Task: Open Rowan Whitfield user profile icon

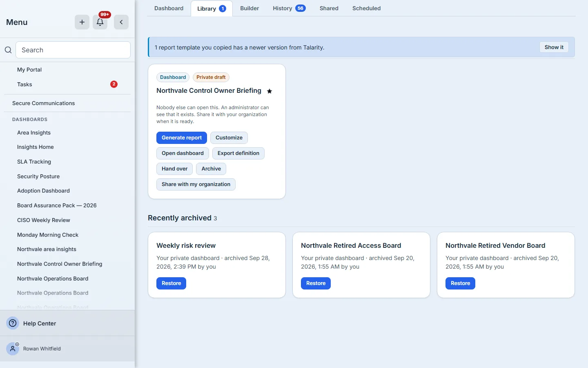Action: point(13,349)
